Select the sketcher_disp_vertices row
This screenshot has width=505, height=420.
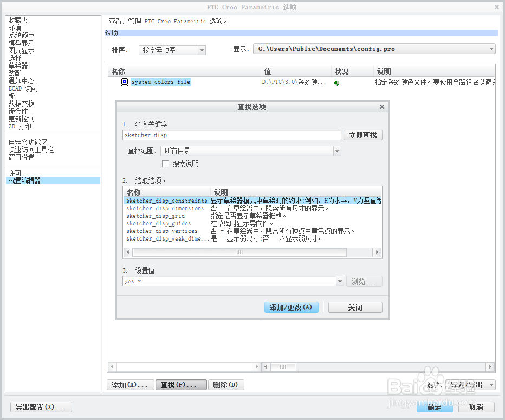(253, 231)
